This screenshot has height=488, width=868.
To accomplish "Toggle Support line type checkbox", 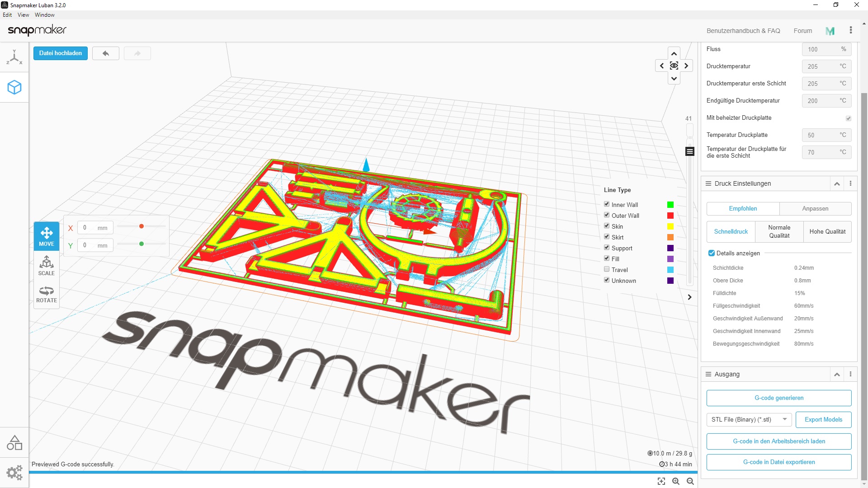I will pyautogui.click(x=607, y=248).
